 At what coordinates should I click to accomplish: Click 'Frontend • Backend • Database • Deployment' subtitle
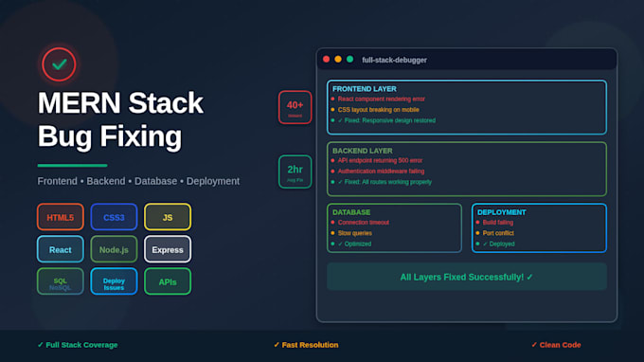pos(138,181)
